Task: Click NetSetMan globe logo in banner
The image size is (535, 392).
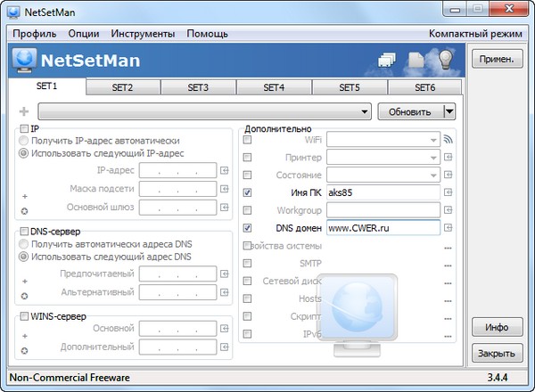Action: pos(24,61)
